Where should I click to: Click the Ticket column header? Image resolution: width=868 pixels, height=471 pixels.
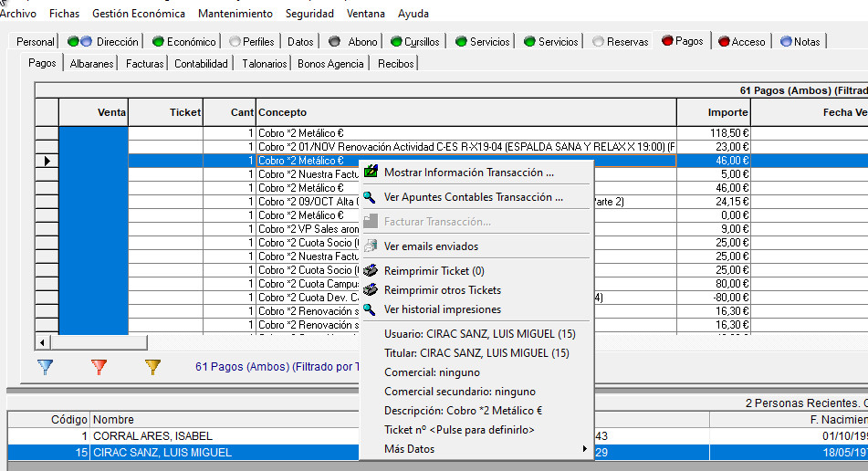tap(165, 112)
